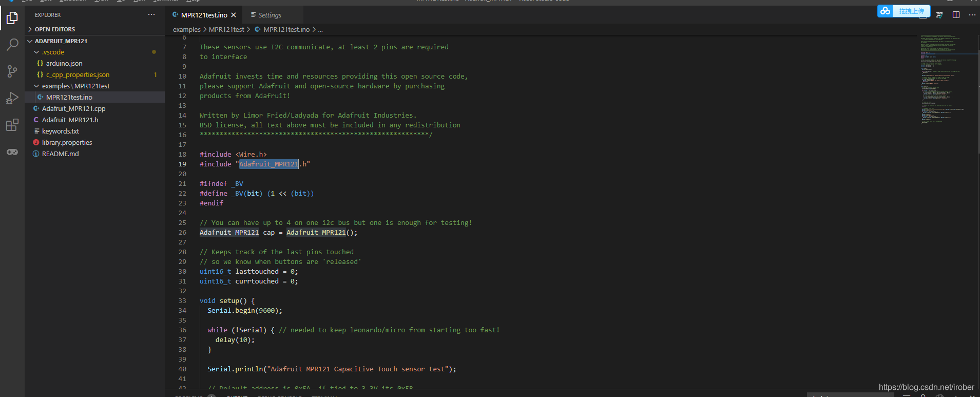Click the Arduino verify icon in the editor title bar

[x=939, y=15]
